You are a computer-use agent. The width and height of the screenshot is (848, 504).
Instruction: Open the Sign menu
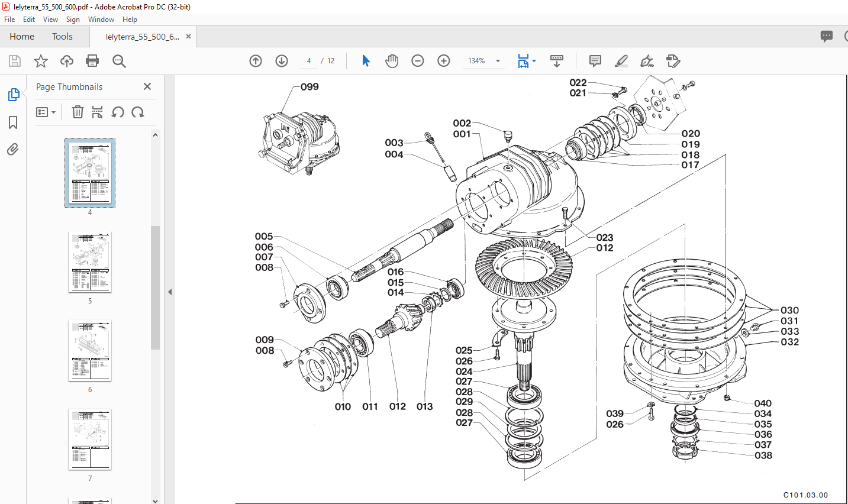click(x=73, y=20)
